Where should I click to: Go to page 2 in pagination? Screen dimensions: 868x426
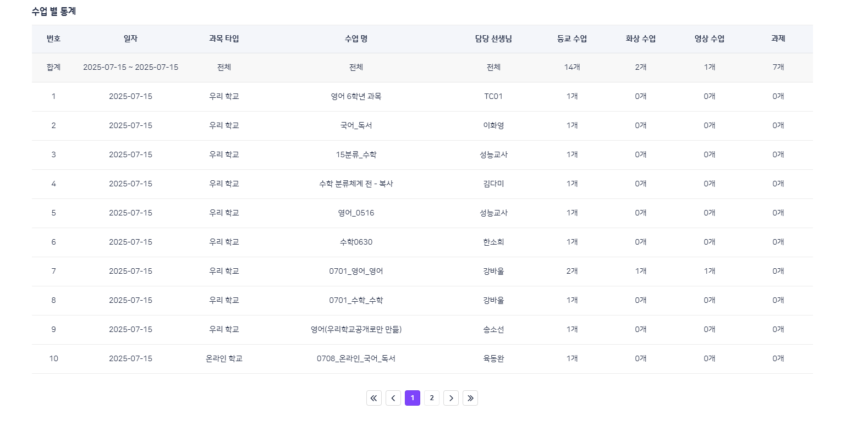point(432,398)
